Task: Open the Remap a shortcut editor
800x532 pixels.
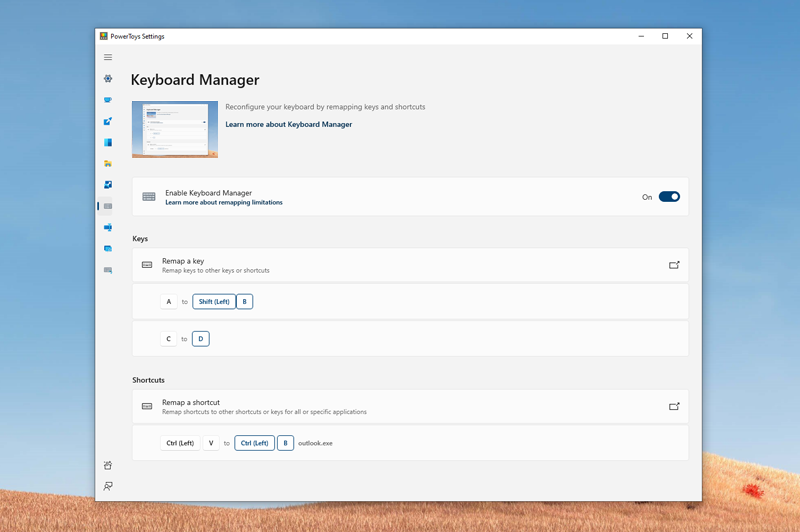Action: (674, 407)
